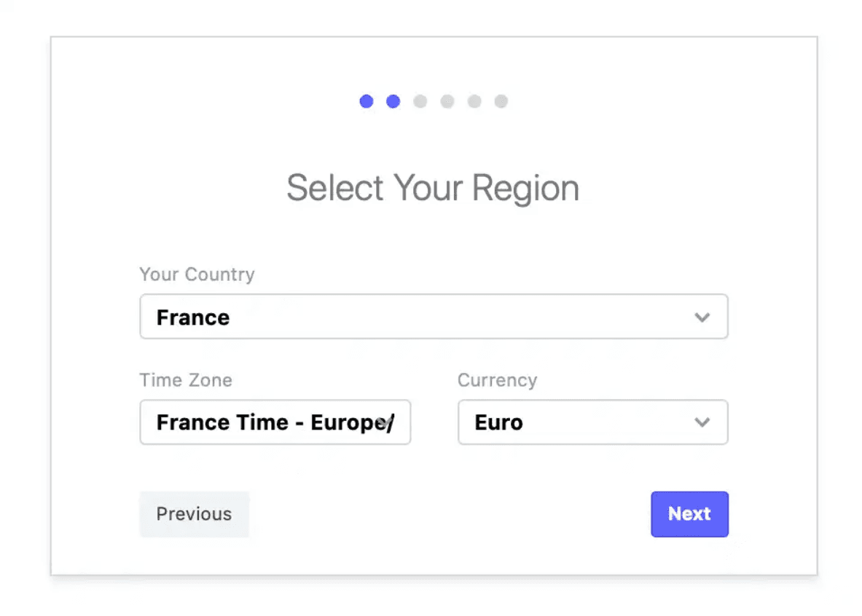Open the Currency dropdown
This screenshot has width=862, height=616.
[x=592, y=422]
